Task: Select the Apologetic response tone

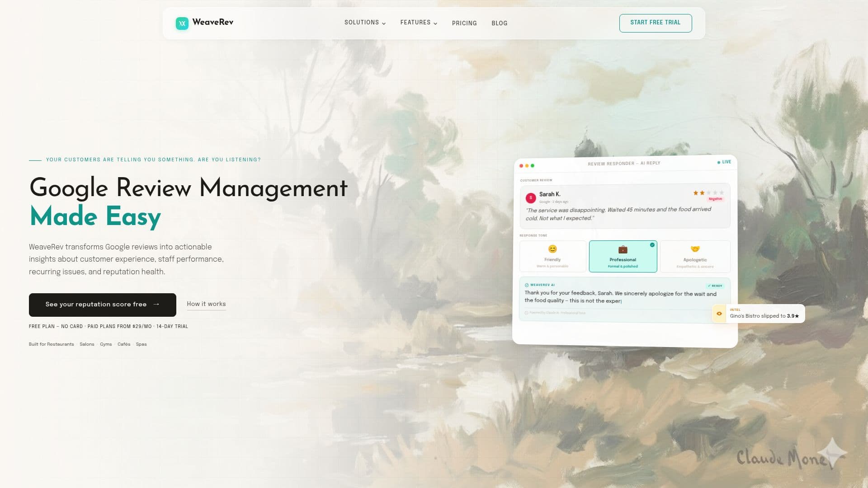Action: (695, 257)
